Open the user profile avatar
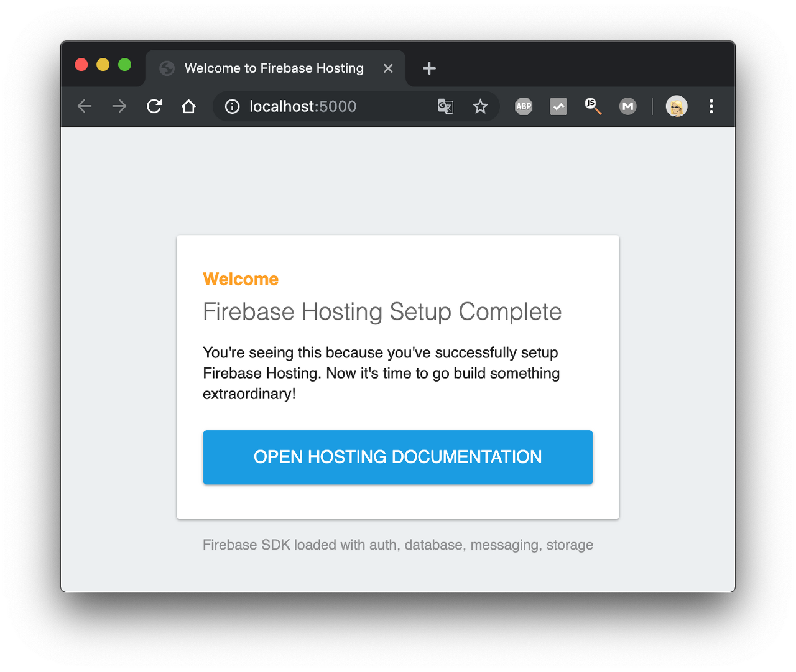 (x=677, y=106)
